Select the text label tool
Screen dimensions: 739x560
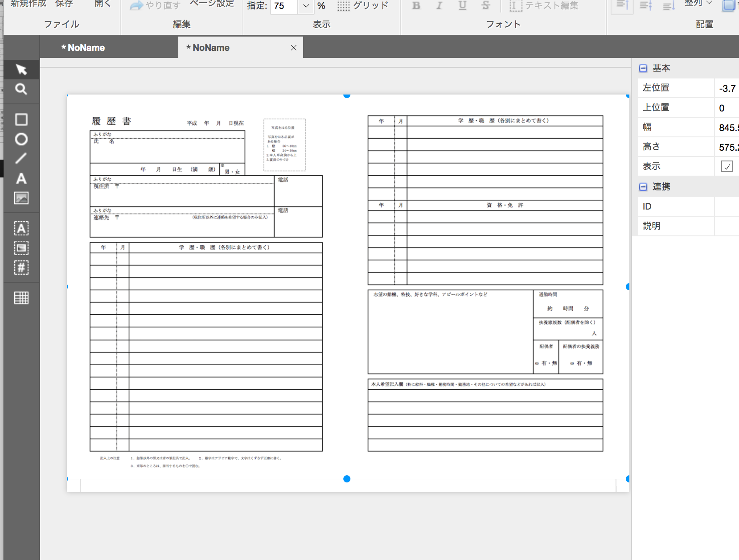[21, 178]
